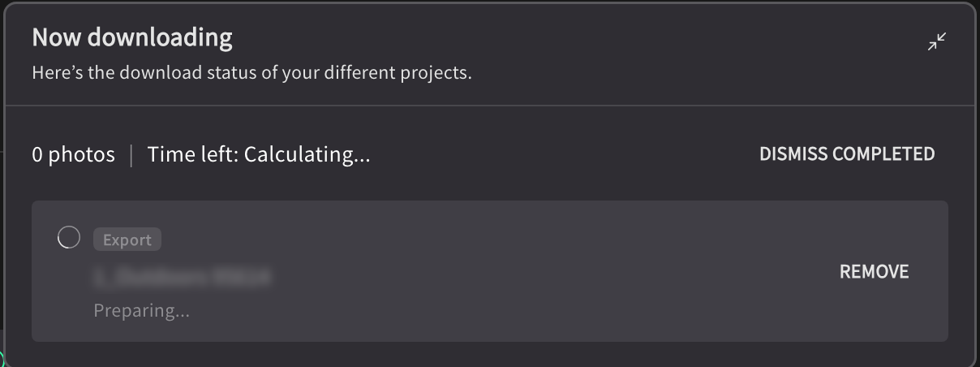This screenshot has width=980, height=367.
Task: Click the Preparing... status text
Action: (142, 311)
